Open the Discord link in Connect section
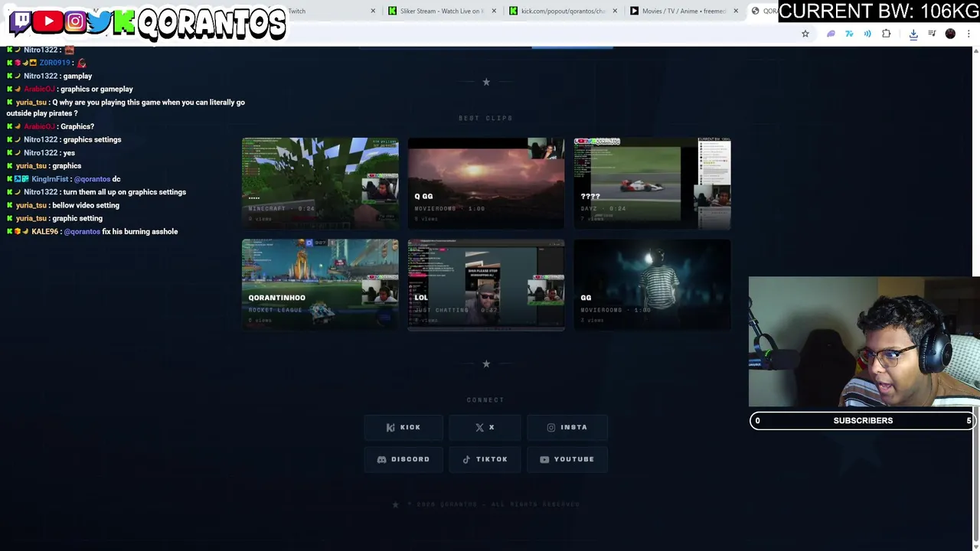980x551 pixels. click(403, 459)
